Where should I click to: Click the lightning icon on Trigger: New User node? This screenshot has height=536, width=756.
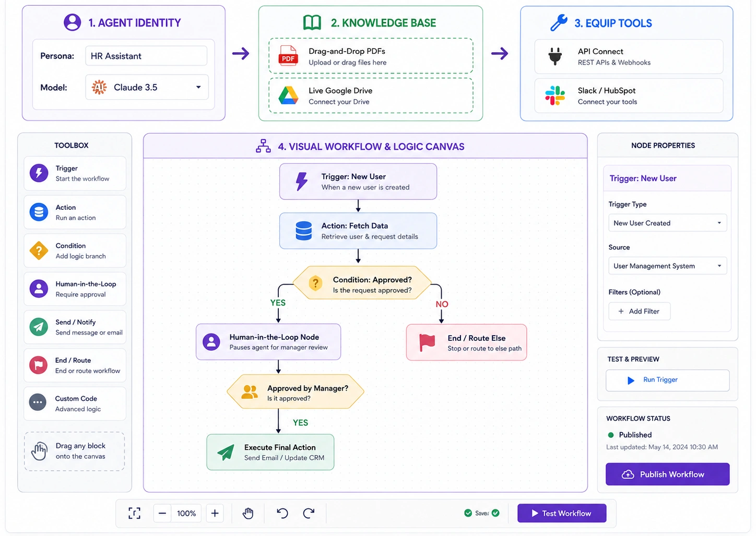302,181
